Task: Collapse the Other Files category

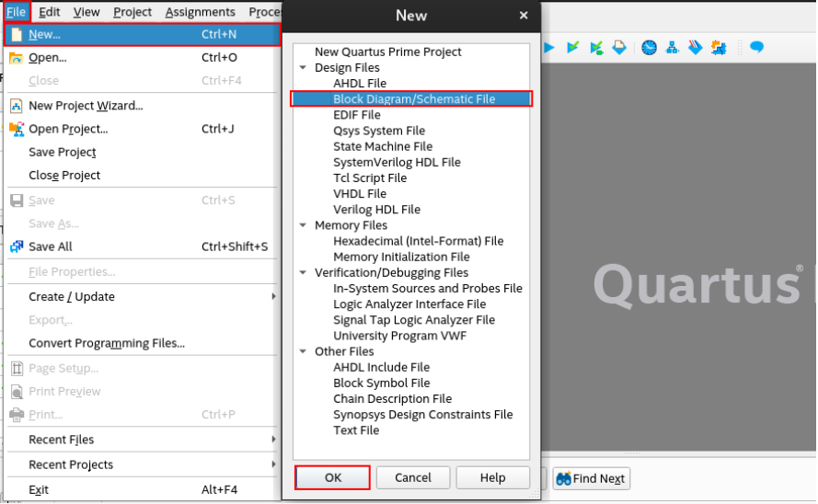Action: coord(303,351)
